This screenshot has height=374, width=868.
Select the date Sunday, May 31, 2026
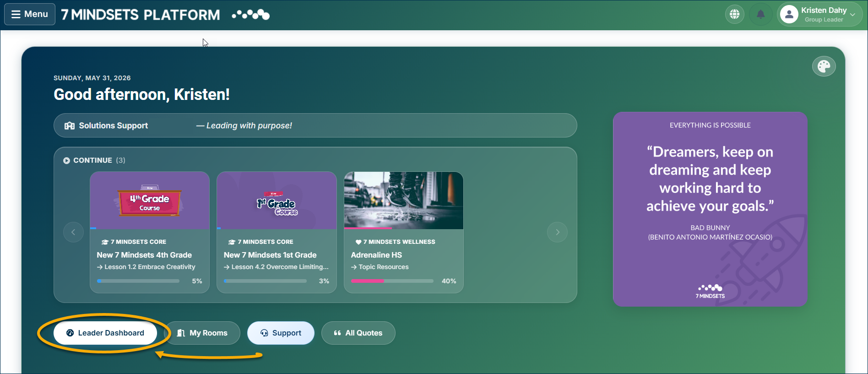coord(92,78)
